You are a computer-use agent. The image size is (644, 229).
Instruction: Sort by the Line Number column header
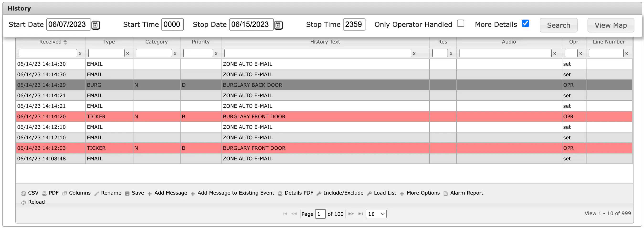coord(609,42)
